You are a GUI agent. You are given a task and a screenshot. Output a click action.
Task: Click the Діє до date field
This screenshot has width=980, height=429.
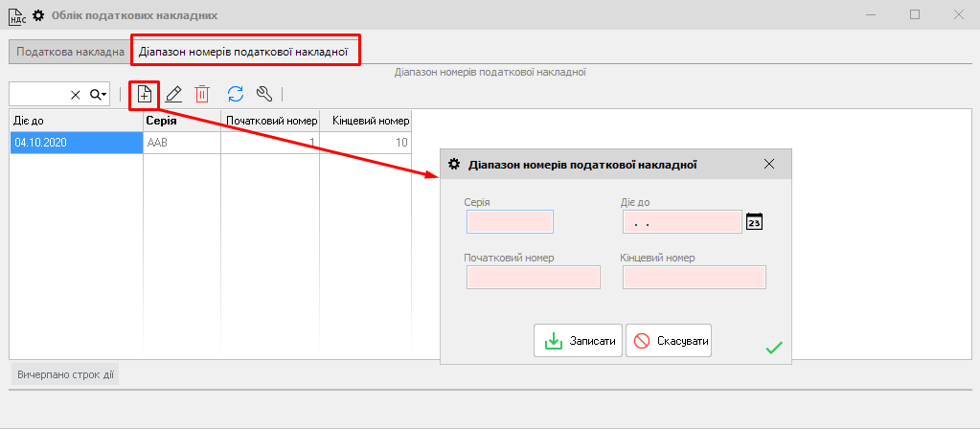coord(682,222)
